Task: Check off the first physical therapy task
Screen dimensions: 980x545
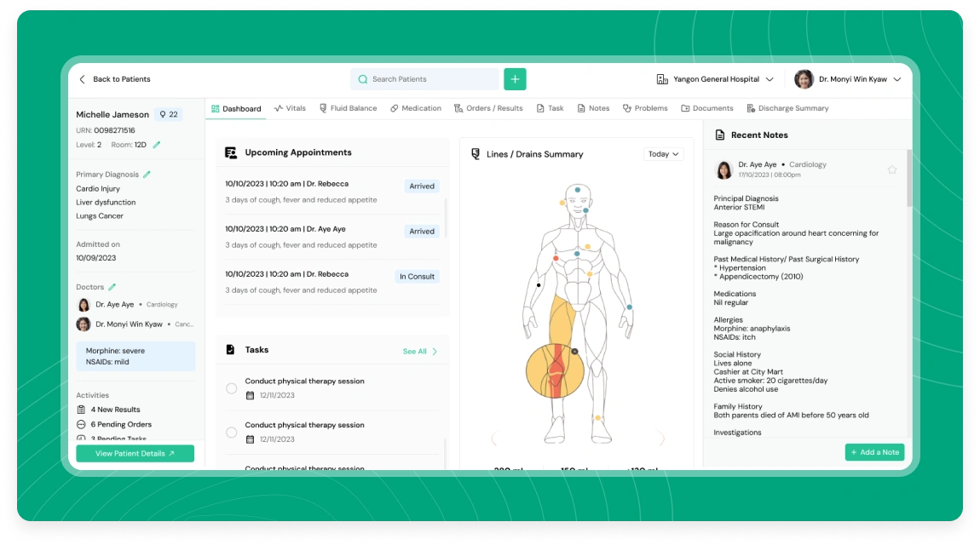Action: click(x=231, y=388)
